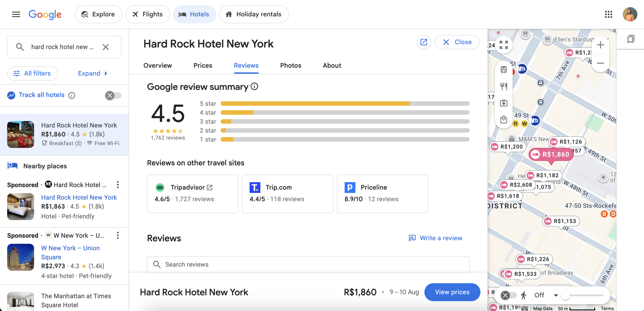Image resolution: width=644 pixels, height=311 pixels.
Task: Zoom out on the map
Action: (600, 63)
